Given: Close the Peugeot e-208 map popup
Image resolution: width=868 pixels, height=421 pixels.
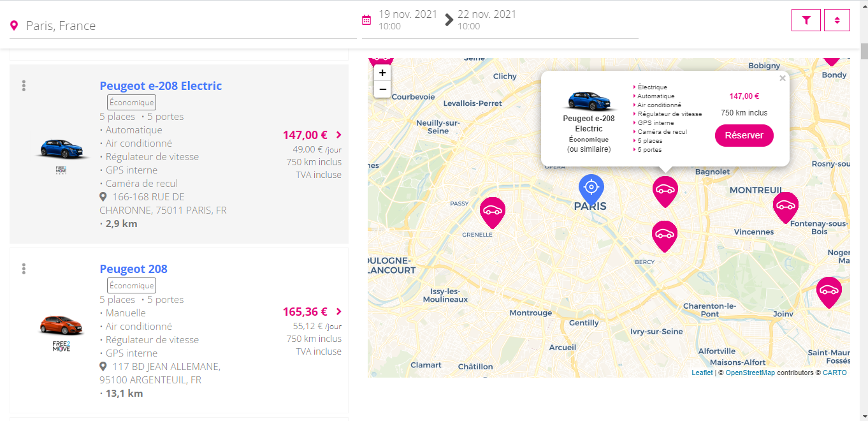Looking at the screenshot, I should 783,78.
